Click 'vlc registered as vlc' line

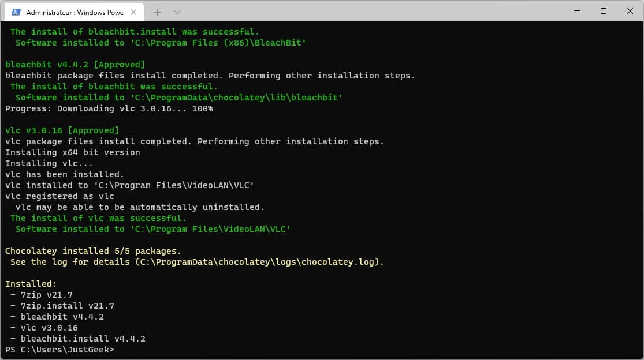(x=59, y=196)
